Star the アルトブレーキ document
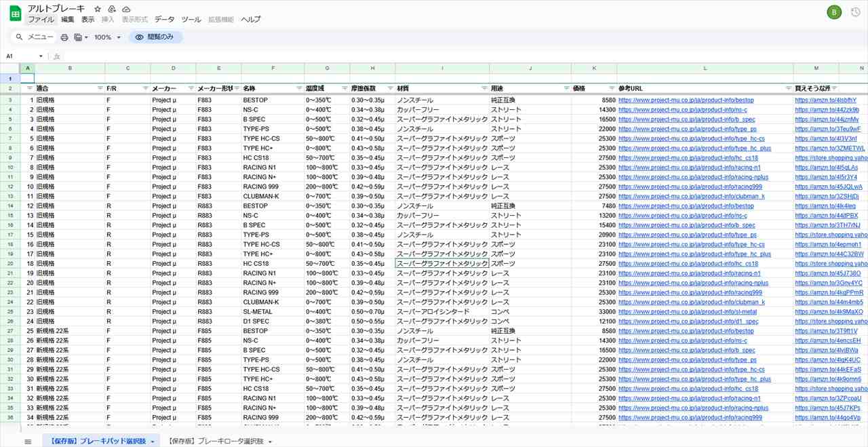This screenshot has height=447, width=868. 98,9
